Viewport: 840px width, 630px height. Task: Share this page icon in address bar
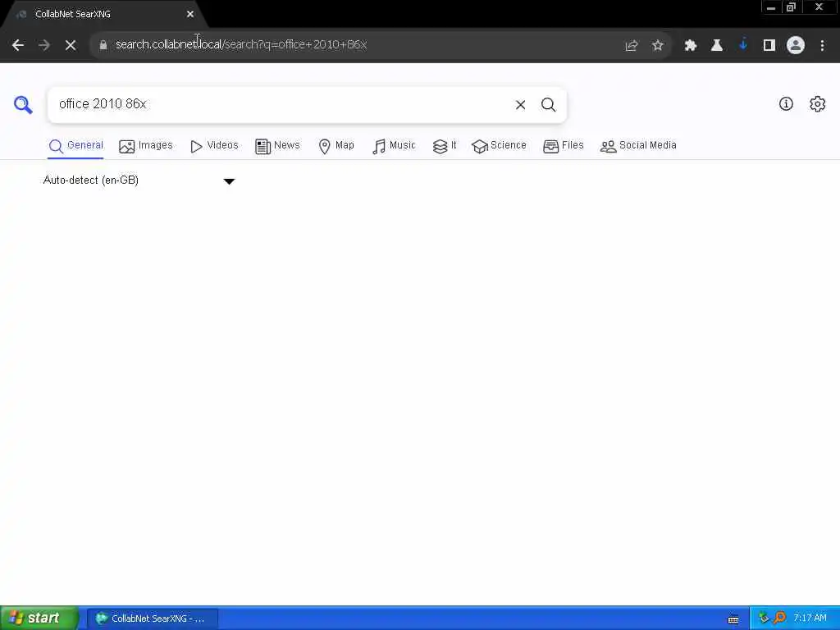(x=632, y=46)
